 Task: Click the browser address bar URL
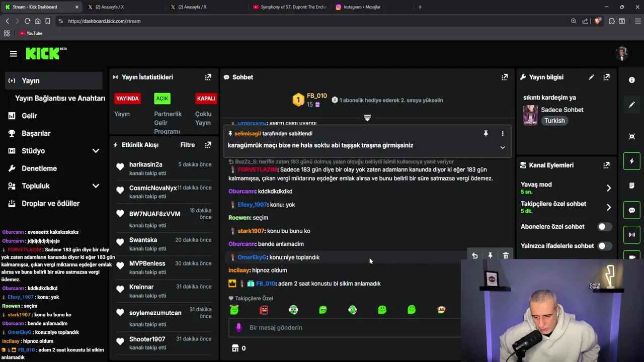click(104, 21)
